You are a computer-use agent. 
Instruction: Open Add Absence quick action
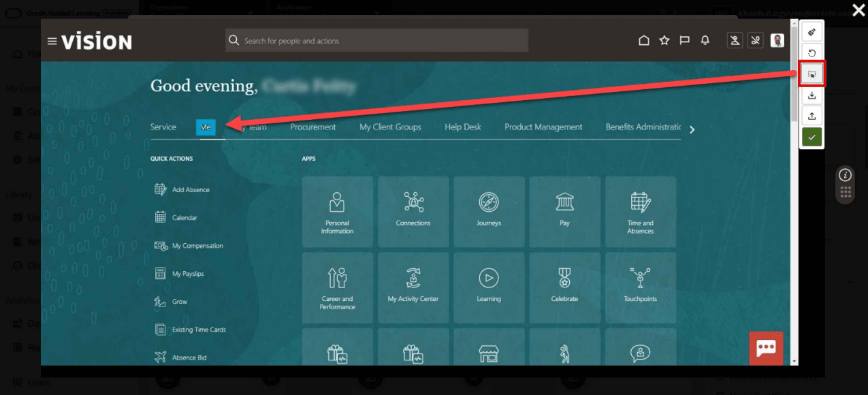182,189
